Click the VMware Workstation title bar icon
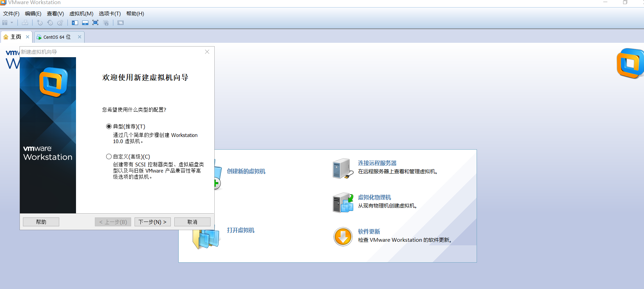The height and width of the screenshot is (289, 644). pos(3,2)
